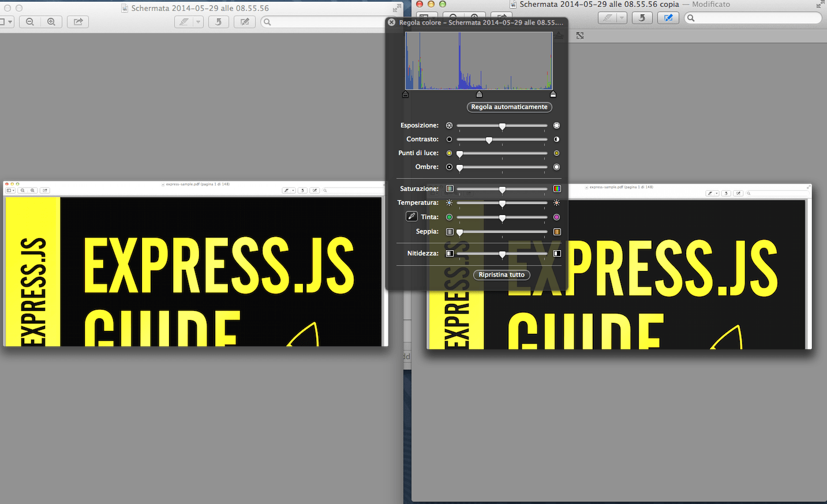827x504 pixels.
Task: Click the light shadows icon after Ombre slider
Action: point(556,167)
